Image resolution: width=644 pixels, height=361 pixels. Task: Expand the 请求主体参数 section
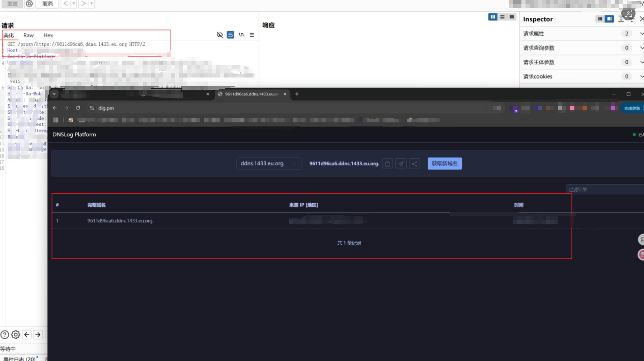(582, 62)
